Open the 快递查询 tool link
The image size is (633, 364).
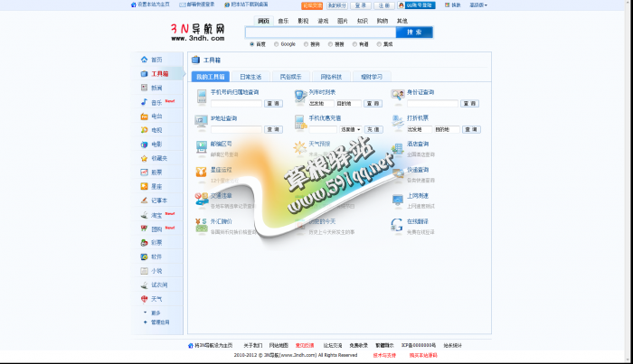pos(418,170)
